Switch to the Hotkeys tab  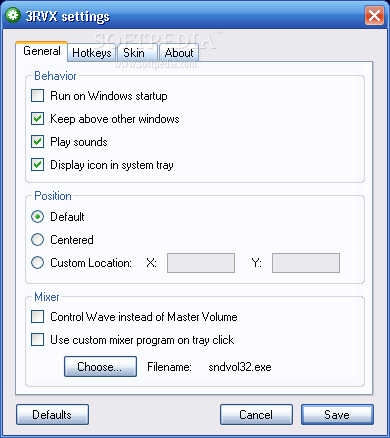(x=92, y=53)
